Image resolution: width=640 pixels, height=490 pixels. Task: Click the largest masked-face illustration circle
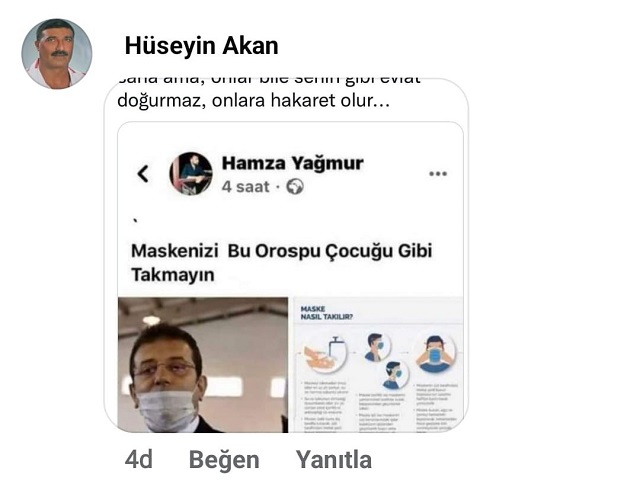coord(435,354)
